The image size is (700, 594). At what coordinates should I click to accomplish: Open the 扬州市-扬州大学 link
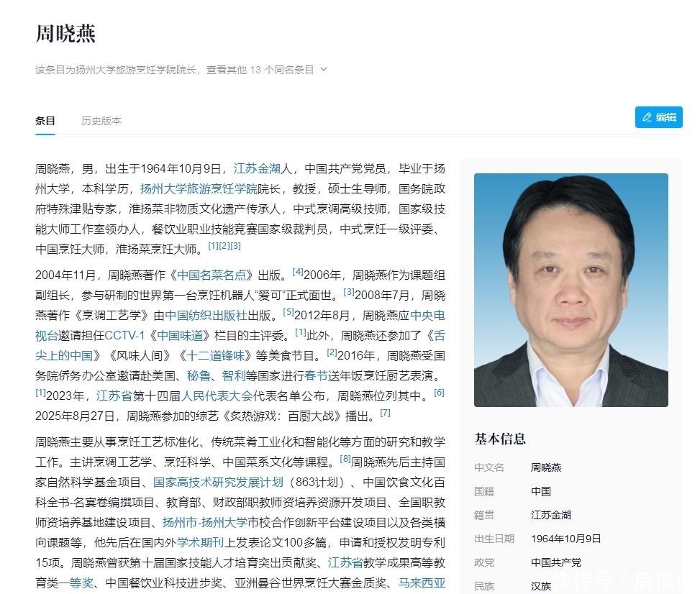205,523
